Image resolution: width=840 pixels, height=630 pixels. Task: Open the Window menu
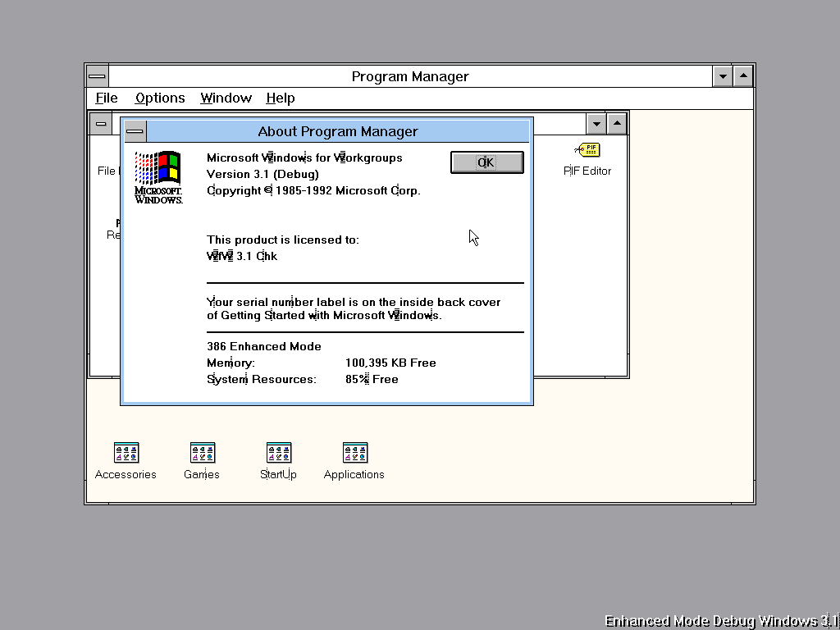coord(226,98)
